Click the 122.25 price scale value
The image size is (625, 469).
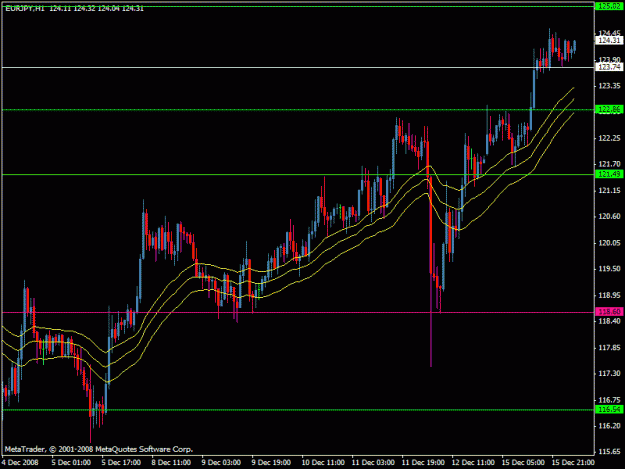pos(609,138)
